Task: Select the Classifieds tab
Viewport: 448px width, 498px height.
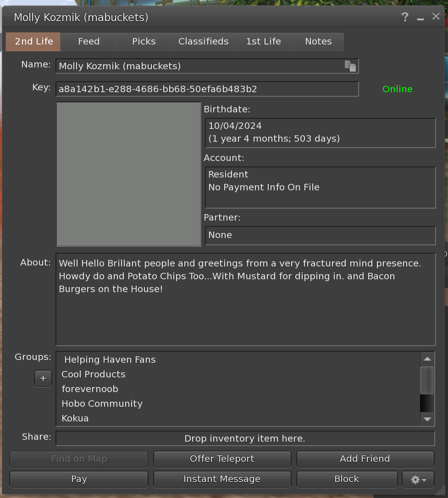Action: (x=203, y=41)
